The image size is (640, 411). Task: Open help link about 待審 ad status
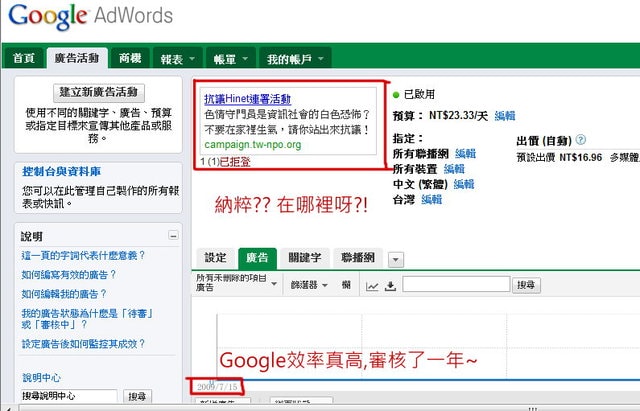87,319
